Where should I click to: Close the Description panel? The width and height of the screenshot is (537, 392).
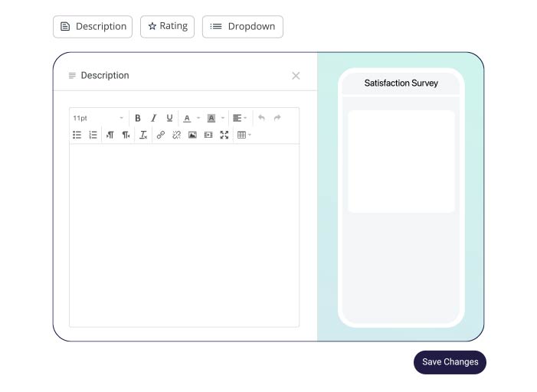pos(296,76)
